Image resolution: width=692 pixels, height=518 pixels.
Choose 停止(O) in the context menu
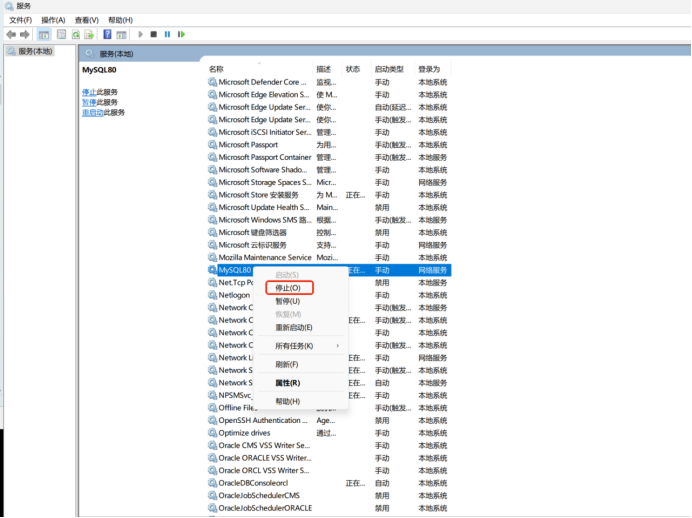(288, 288)
